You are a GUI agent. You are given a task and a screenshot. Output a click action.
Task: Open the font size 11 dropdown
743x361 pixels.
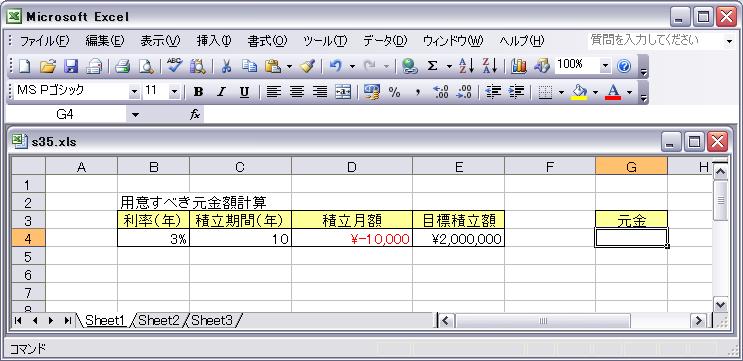pos(174,92)
